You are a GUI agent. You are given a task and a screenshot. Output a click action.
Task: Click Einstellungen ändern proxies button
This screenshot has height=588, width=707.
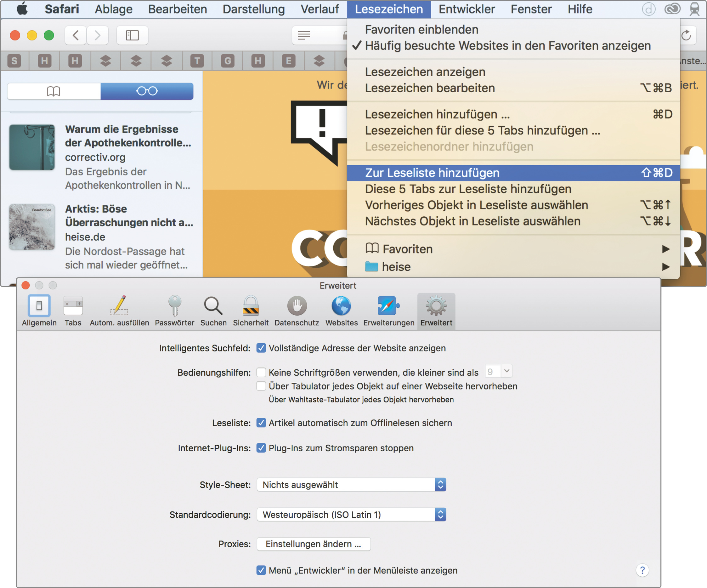(314, 544)
